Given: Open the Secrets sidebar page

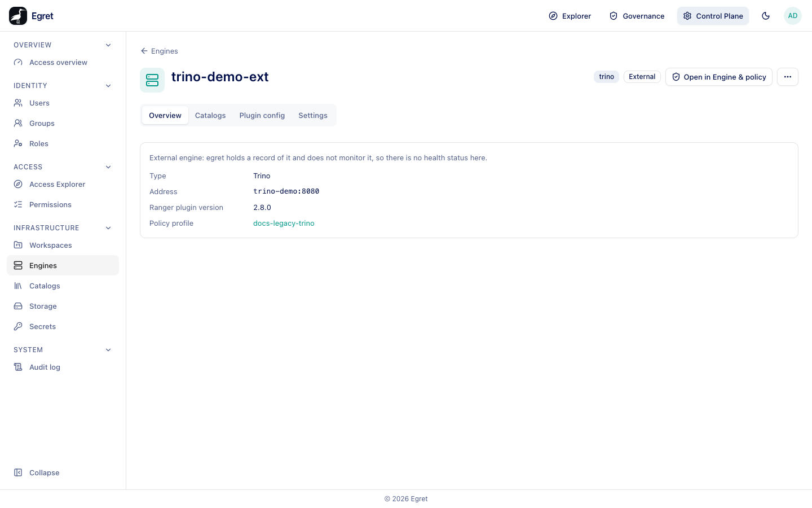Looking at the screenshot, I should pos(63,327).
